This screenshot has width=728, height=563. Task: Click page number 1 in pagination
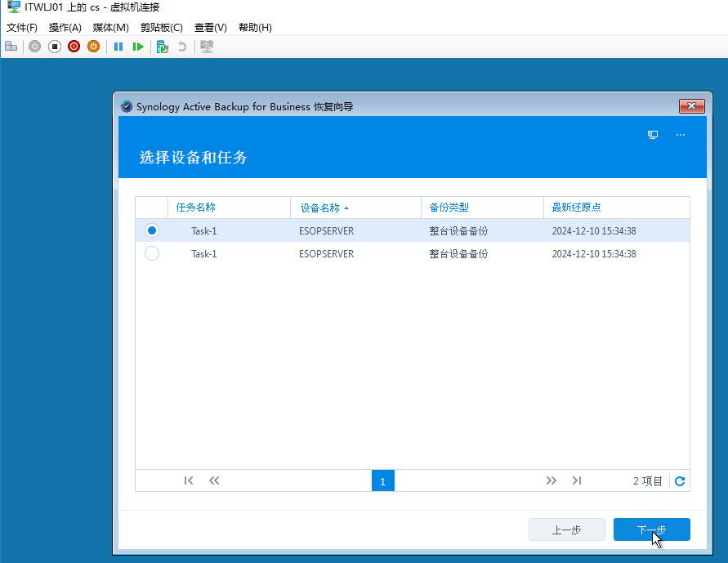point(382,481)
